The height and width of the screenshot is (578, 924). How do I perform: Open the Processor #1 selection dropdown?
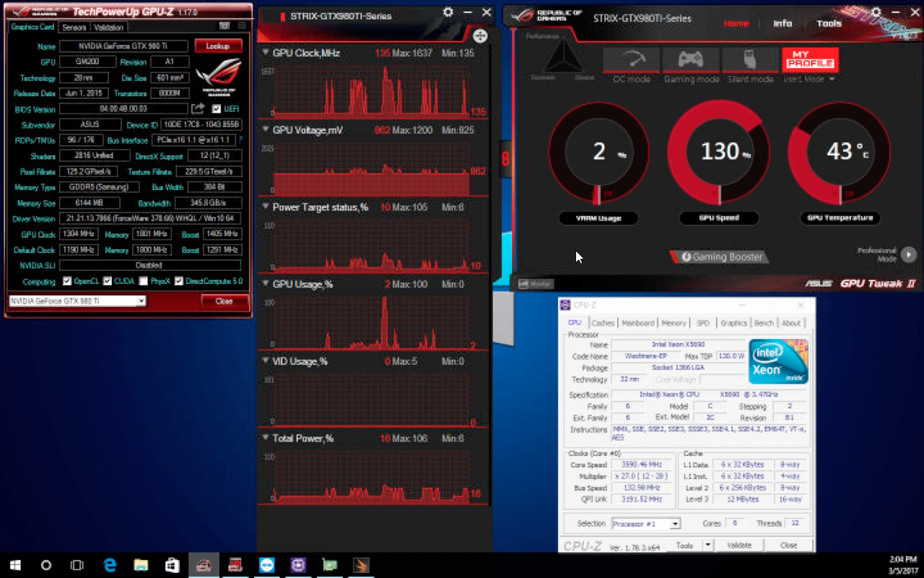tap(646, 524)
